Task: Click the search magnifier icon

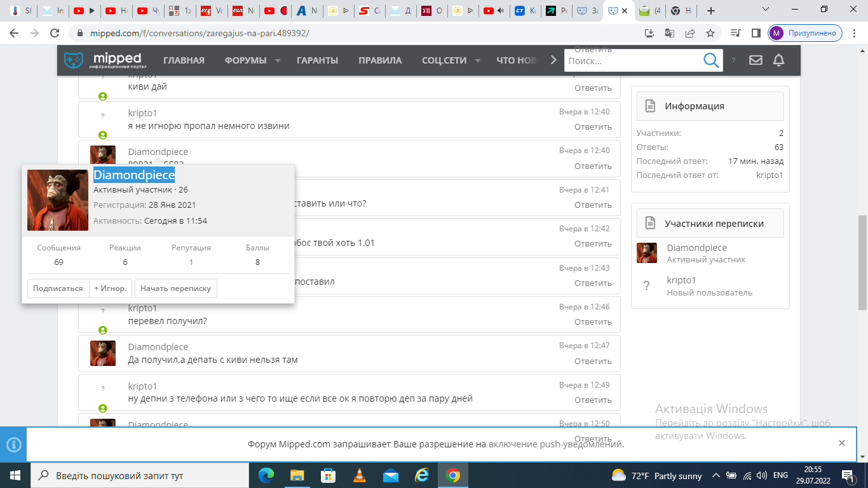Action: point(710,60)
